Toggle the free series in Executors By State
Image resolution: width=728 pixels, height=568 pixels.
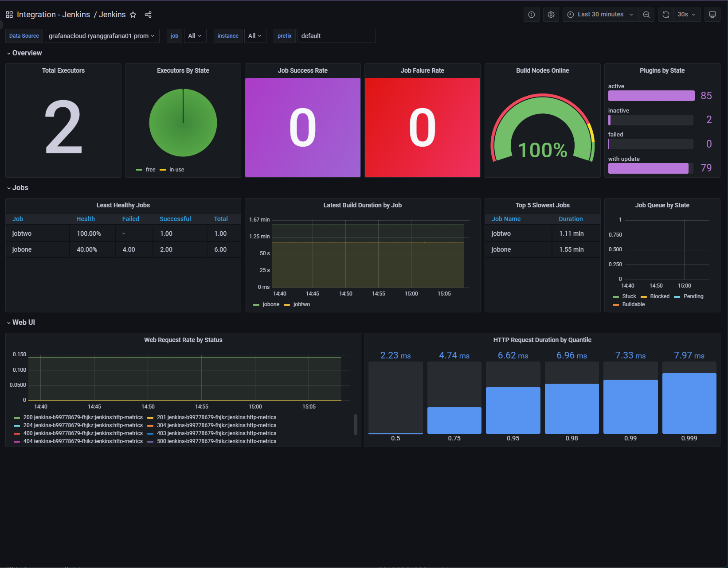[150, 169]
